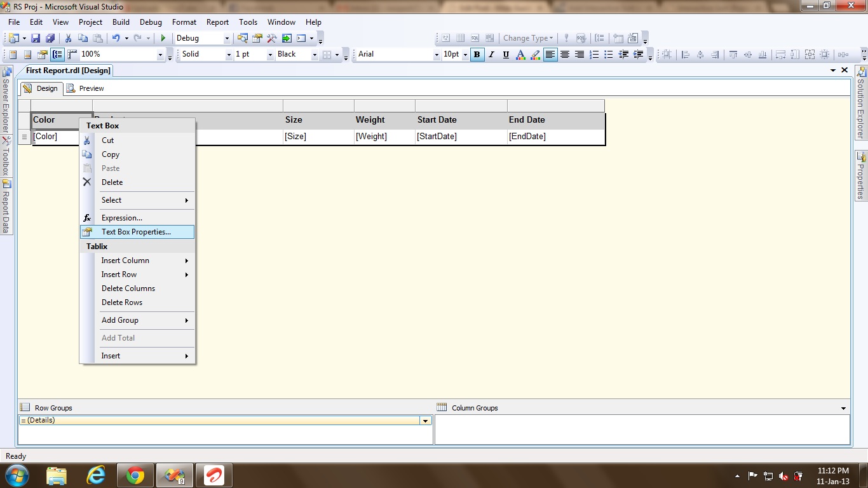Select Delete Rows from the context menu
The image size is (868, 488).
[x=122, y=302]
